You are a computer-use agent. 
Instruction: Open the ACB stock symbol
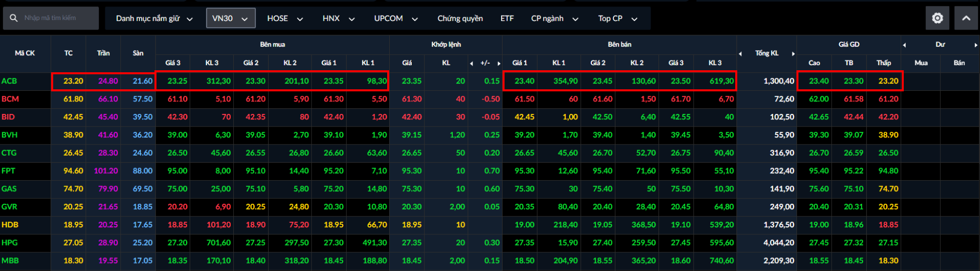(x=9, y=81)
